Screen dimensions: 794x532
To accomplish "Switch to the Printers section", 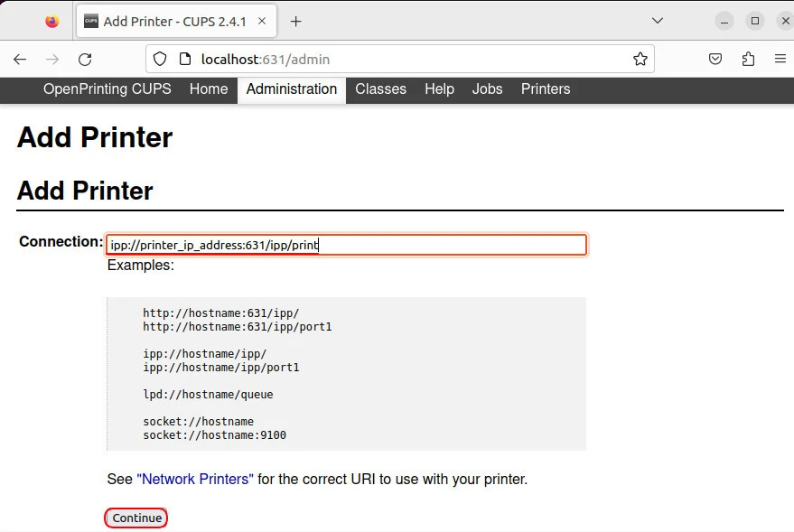I will [546, 89].
